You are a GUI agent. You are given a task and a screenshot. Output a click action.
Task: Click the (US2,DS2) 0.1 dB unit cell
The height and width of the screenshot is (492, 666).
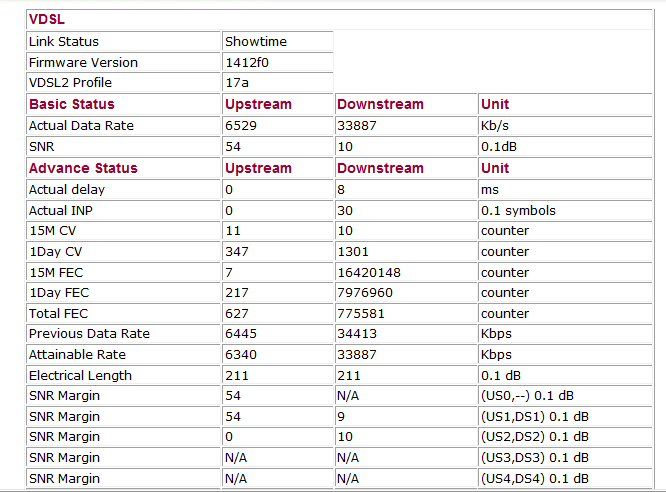[535, 436]
